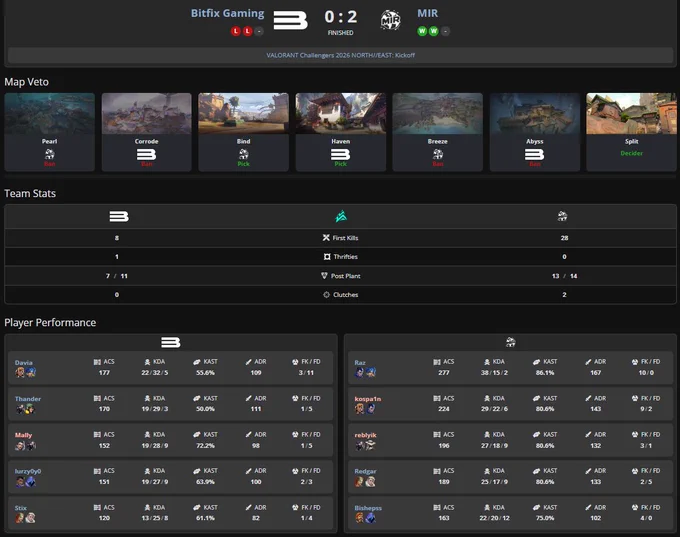
Task: Open player kospa1n's profile link
Action: 368,399
